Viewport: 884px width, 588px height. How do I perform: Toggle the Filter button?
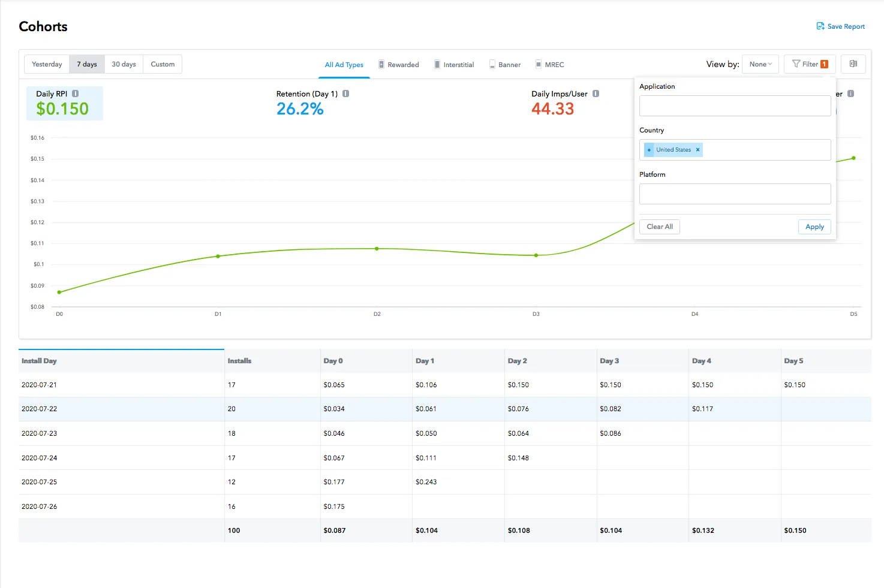(x=810, y=64)
